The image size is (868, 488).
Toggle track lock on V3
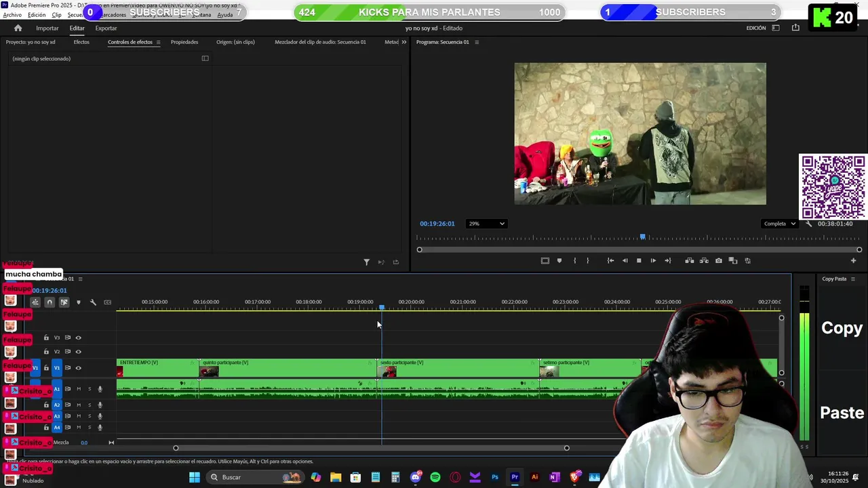click(46, 338)
